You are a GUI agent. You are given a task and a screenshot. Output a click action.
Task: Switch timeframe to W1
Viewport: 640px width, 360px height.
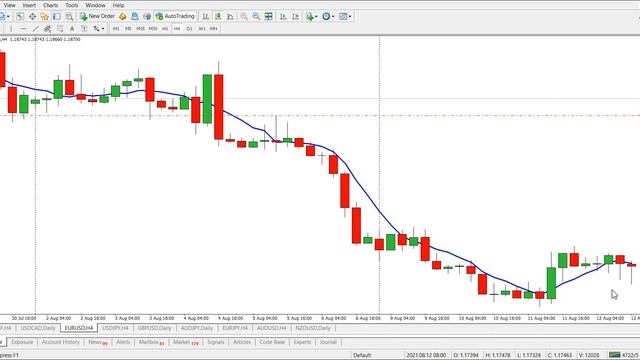coord(202,29)
